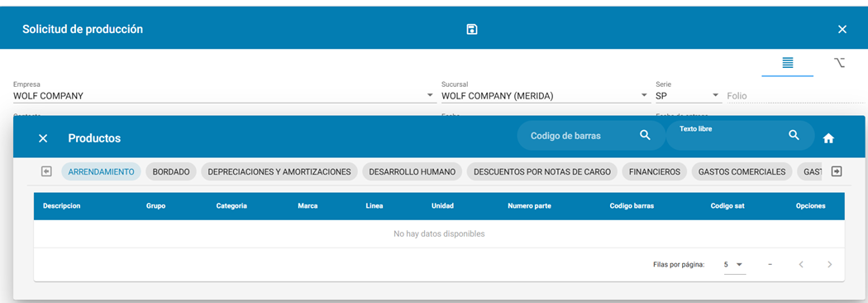Select the ARRENDAMIENTO category chip
Image resolution: width=868 pixels, height=303 pixels.
(x=102, y=171)
